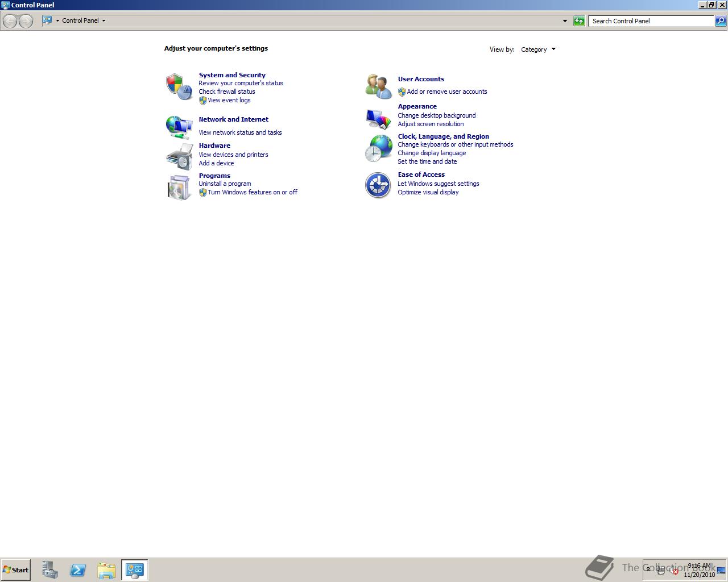Viewport: 728px width, 582px height.
Task: Click the address bar Control Panel icon
Action: click(x=48, y=20)
